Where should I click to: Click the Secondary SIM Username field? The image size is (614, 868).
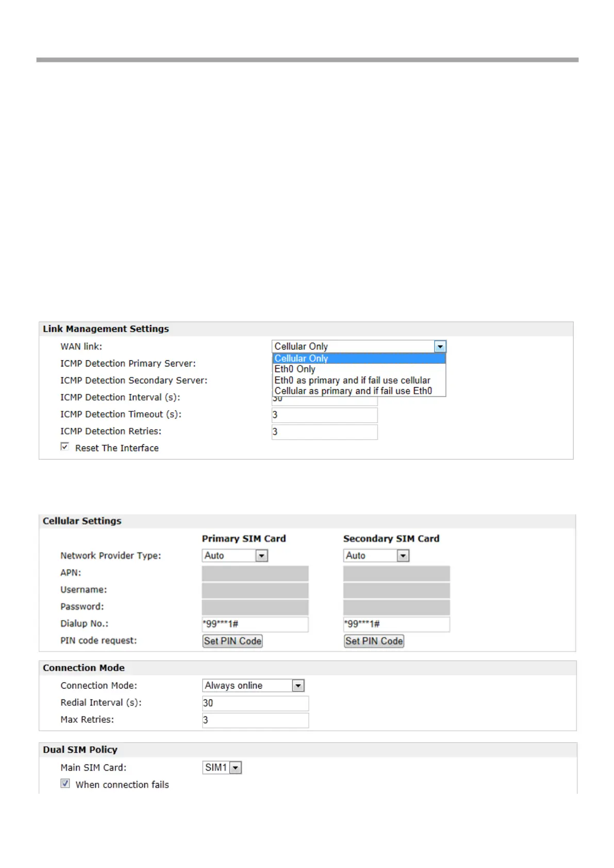[x=396, y=590]
